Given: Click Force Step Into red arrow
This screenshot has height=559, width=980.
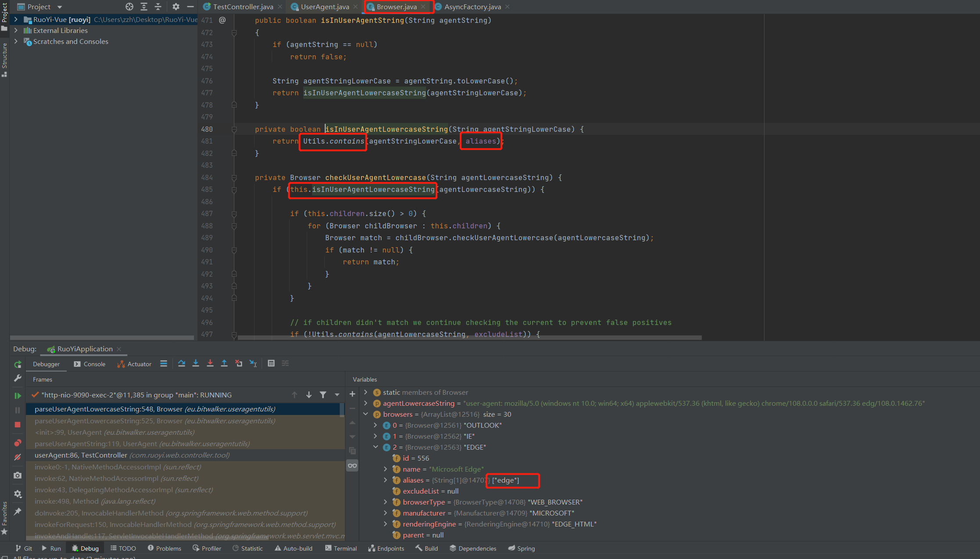Looking at the screenshot, I should point(210,364).
